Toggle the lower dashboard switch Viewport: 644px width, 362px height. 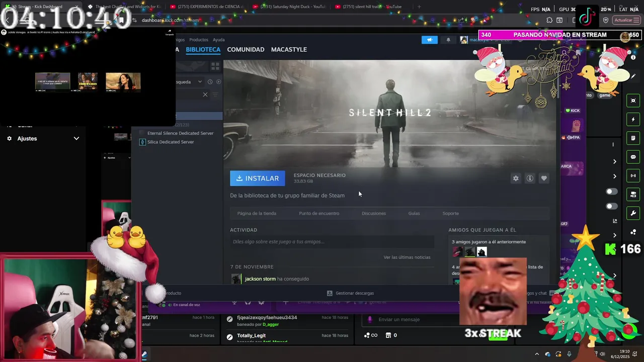point(612,206)
